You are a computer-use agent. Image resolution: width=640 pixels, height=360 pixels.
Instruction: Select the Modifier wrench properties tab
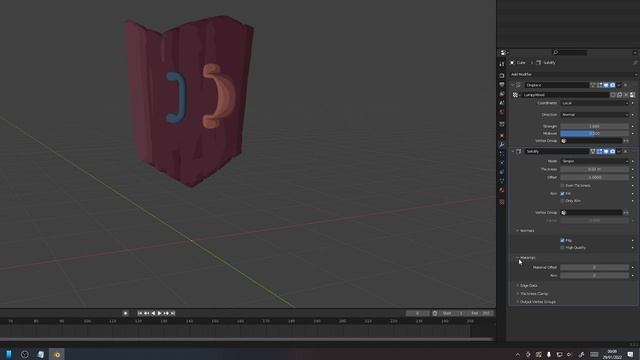(x=502, y=144)
